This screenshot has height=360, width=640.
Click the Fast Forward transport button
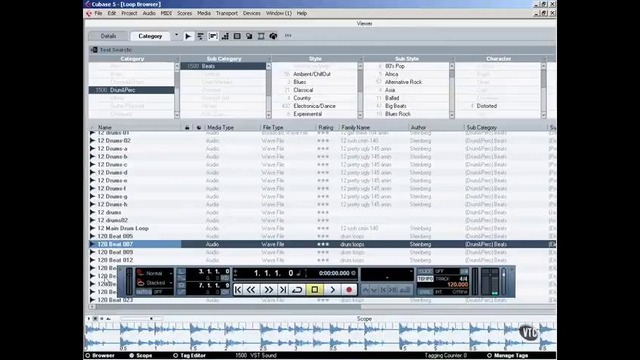[269, 290]
